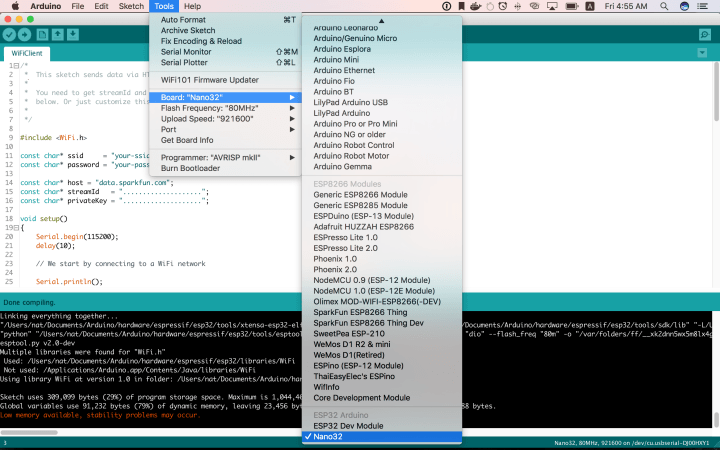
Task: Click the Verify sketch checkmark icon
Action: [x=9, y=34]
